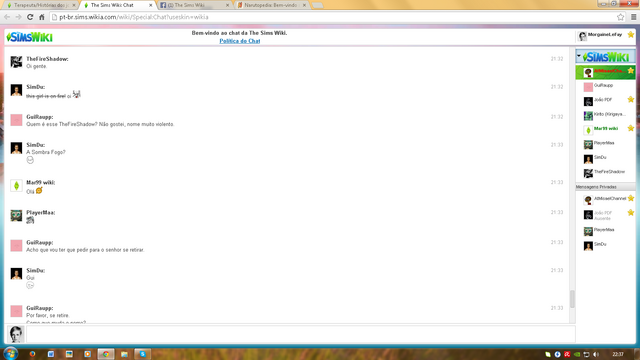Open the Chrome menu icon
Viewport: 640px width, 360px height.
coord(633,17)
